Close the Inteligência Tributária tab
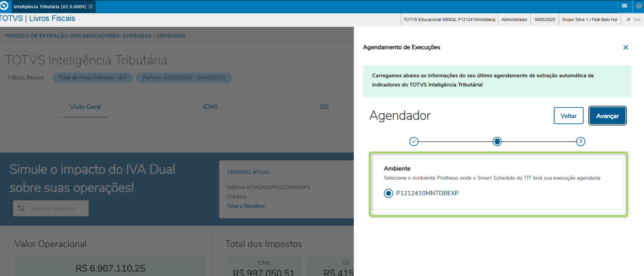The image size is (644, 276). 91,6
